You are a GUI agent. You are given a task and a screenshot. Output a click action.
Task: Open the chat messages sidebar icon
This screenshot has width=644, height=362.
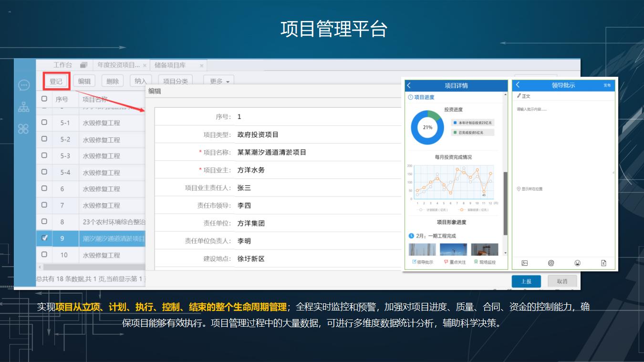pos(24,85)
